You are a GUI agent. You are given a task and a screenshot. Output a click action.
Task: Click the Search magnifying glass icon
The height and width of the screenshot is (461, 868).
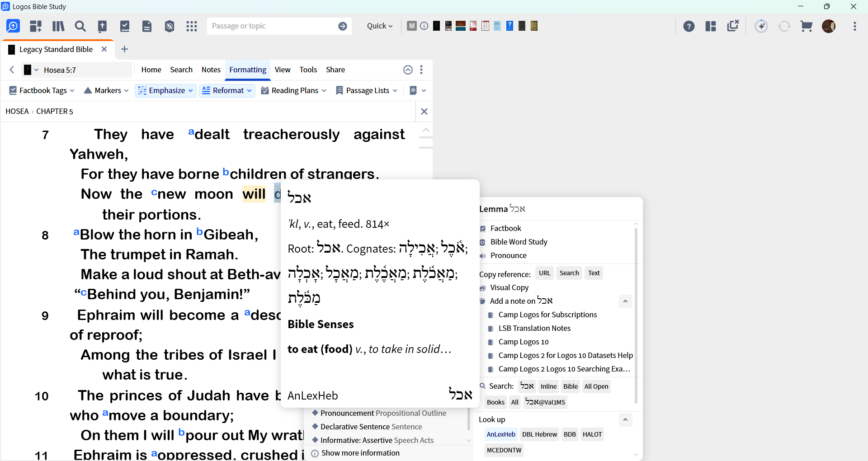pyautogui.click(x=80, y=26)
